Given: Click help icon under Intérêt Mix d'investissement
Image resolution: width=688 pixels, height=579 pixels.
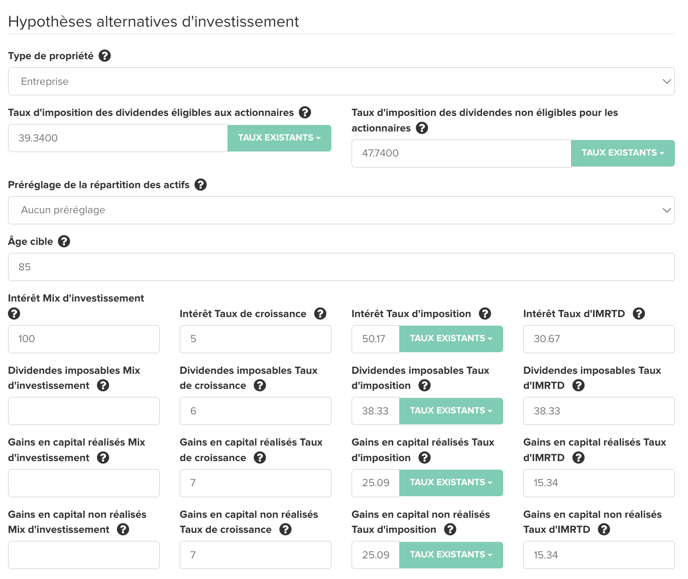Looking at the screenshot, I should 14,314.
